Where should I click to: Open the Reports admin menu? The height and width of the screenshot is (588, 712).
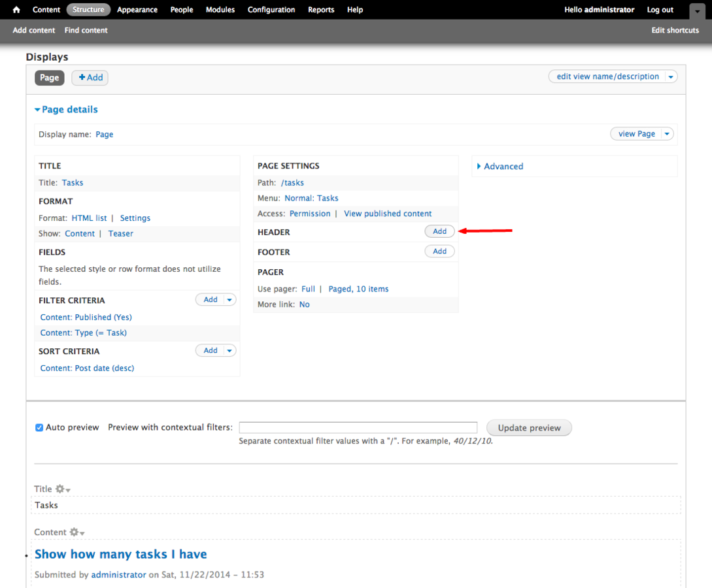[321, 10]
